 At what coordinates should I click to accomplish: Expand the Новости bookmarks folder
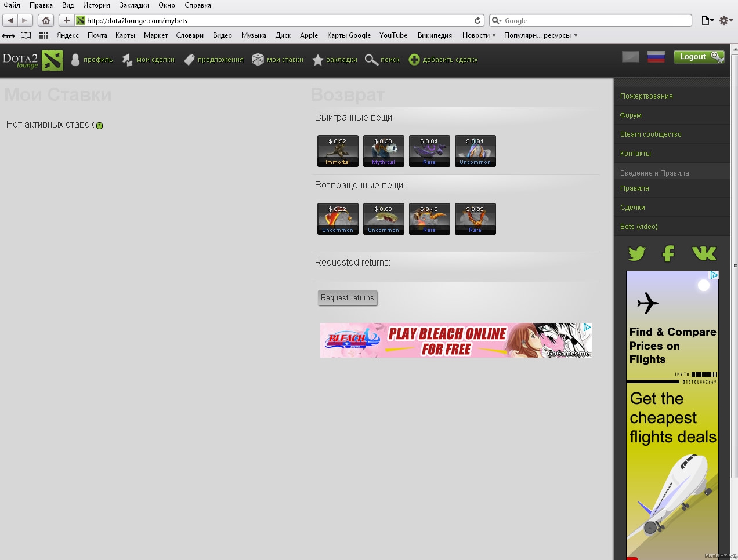coord(479,35)
